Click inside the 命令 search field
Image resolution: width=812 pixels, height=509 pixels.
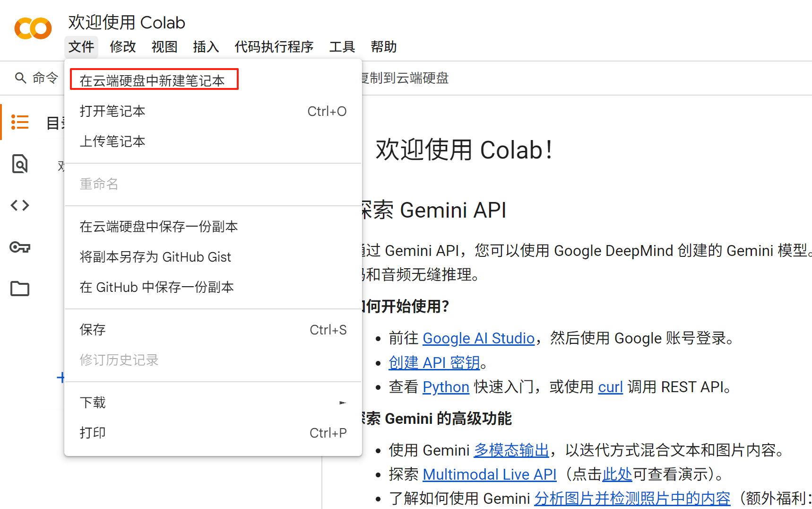pos(45,78)
